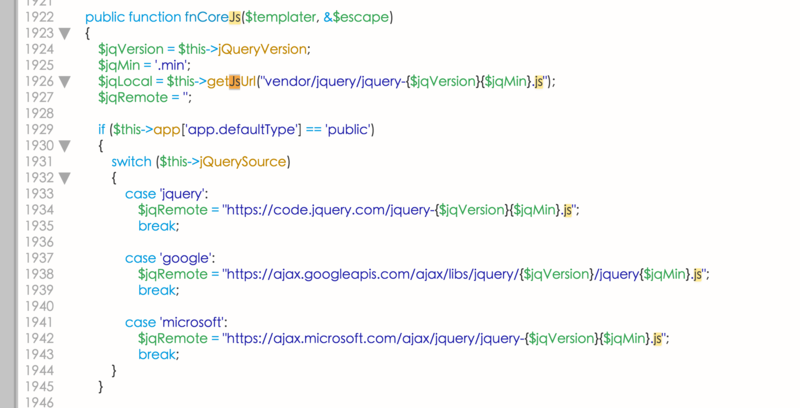800x408 pixels.
Task: Click the 'app.defaultType' string key
Action: coord(242,130)
